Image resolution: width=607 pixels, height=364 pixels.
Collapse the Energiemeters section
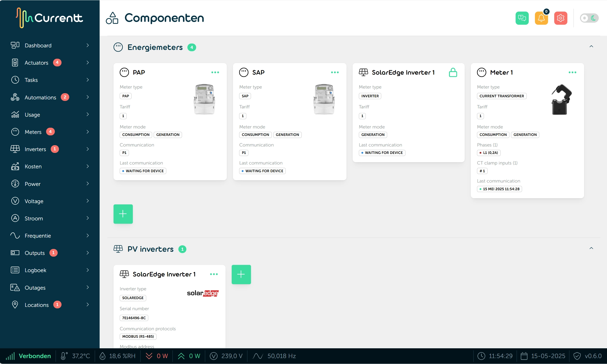pyautogui.click(x=591, y=46)
